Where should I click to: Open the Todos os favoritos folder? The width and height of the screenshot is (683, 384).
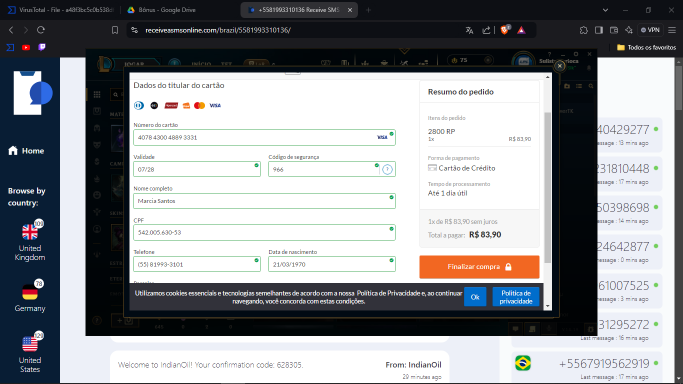[646, 47]
